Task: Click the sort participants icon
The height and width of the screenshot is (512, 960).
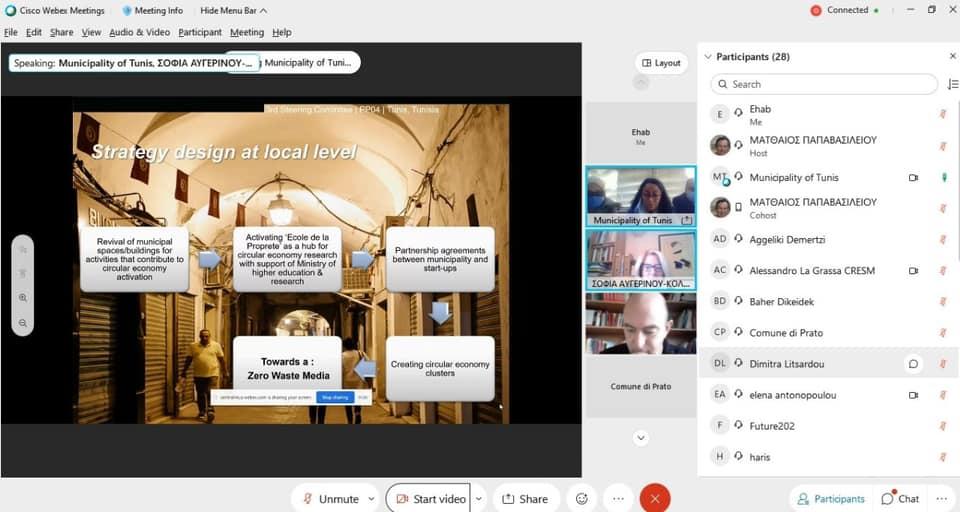Action: [x=952, y=85]
